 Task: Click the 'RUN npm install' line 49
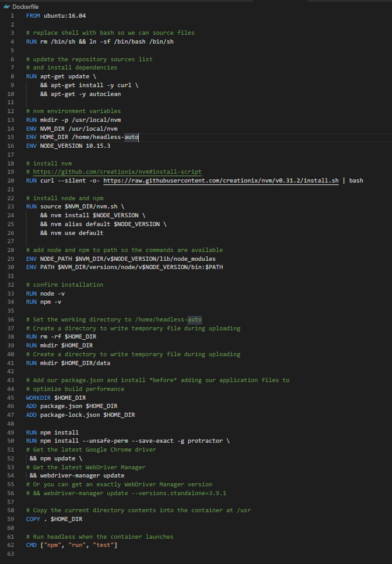click(x=52, y=433)
